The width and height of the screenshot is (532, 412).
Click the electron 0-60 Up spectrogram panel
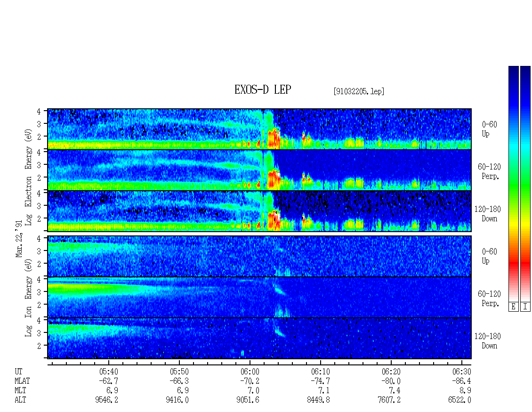(259, 129)
